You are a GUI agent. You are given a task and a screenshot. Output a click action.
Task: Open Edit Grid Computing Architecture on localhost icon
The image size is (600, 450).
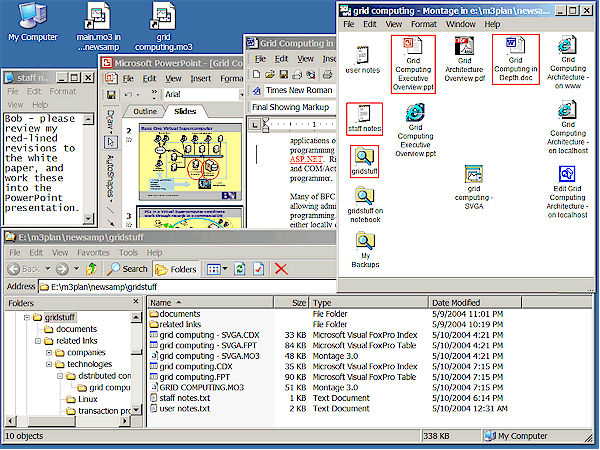(567, 192)
